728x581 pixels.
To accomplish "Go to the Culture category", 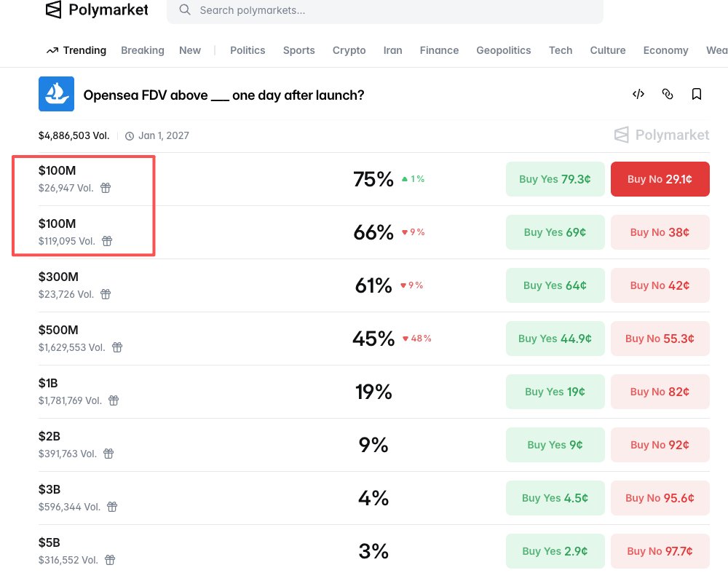I will pyautogui.click(x=608, y=50).
